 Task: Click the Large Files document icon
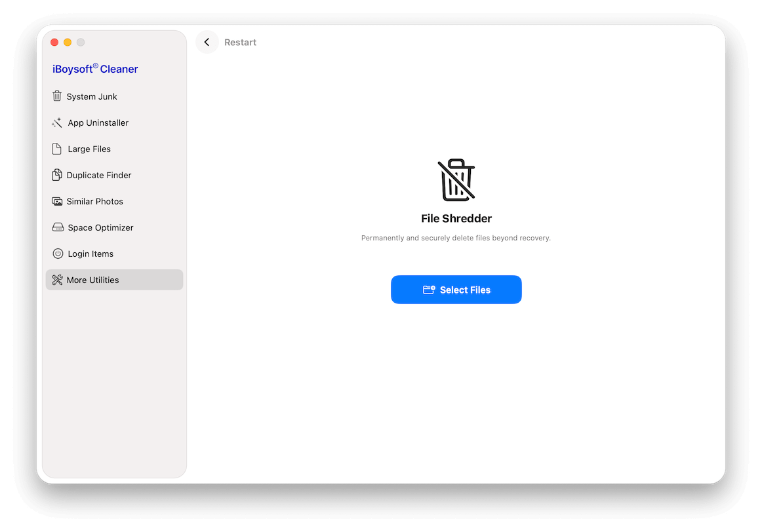pos(58,149)
